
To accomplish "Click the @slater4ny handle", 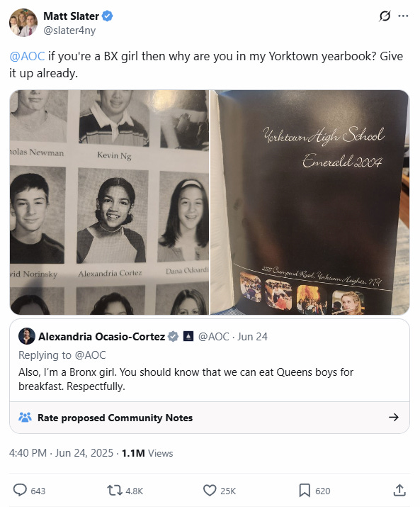I will click(69, 30).
